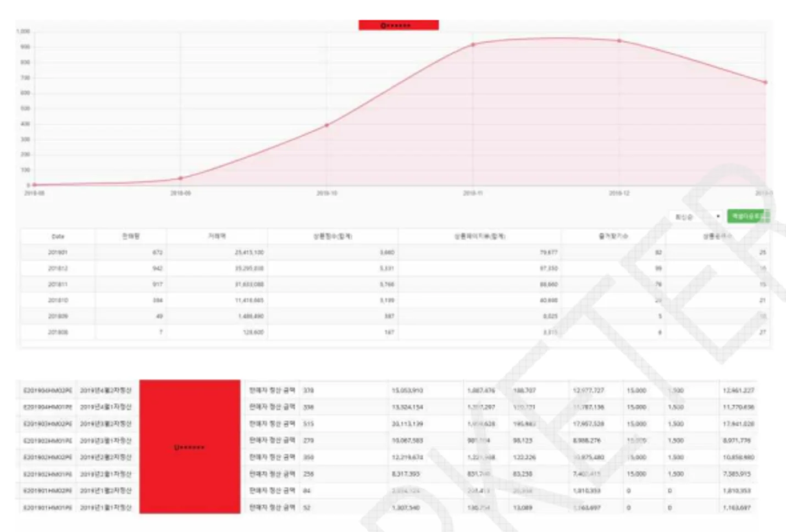The width and height of the screenshot is (786, 532).
Task: Select the 201811 date cell
Action: pyautogui.click(x=58, y=284)
